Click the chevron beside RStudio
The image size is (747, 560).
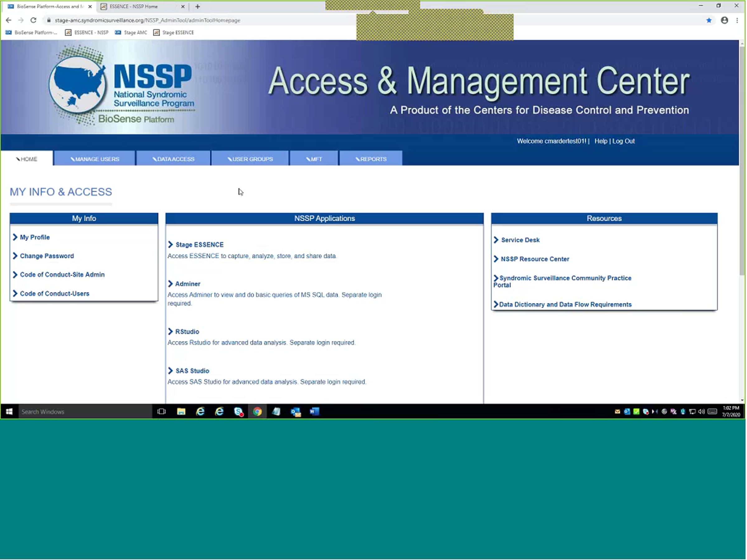tap(171, 331)
